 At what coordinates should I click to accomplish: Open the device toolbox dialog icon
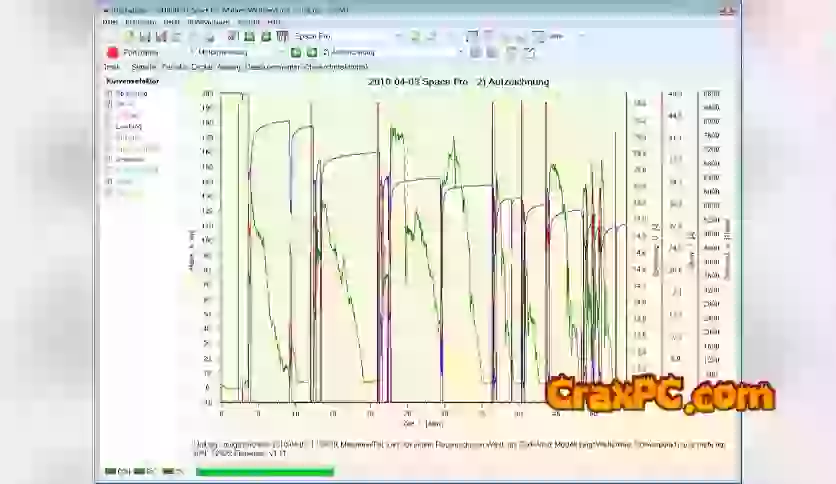[282, 36]
